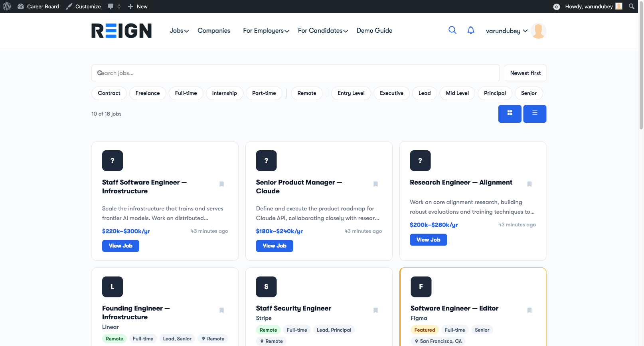The height and width of the screenshot is (346, 644).
Task: Bookmark Senior Product Manager Claude job
Action: 375,184
